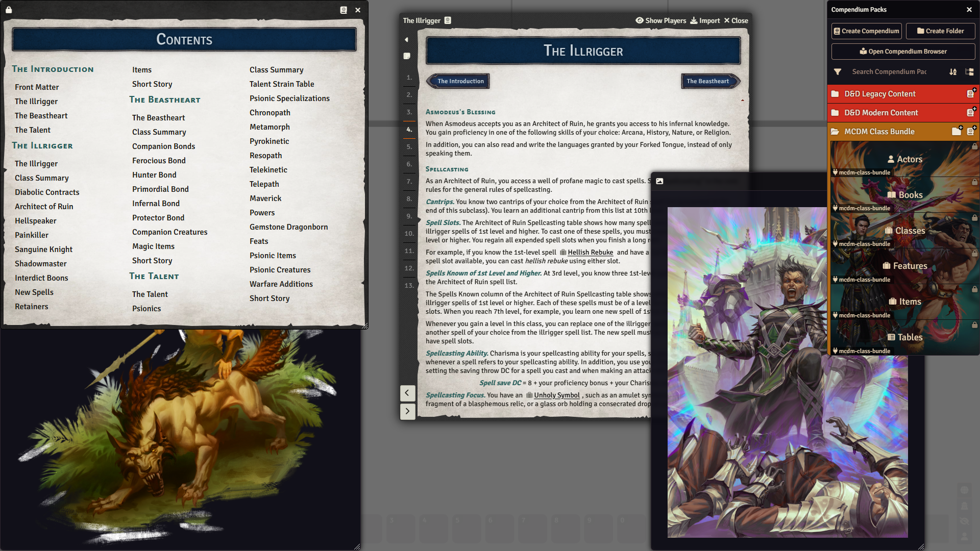980x551 pixels.
Task: Jump to journal page 1 in sidebar
Action: click(409, 78)
